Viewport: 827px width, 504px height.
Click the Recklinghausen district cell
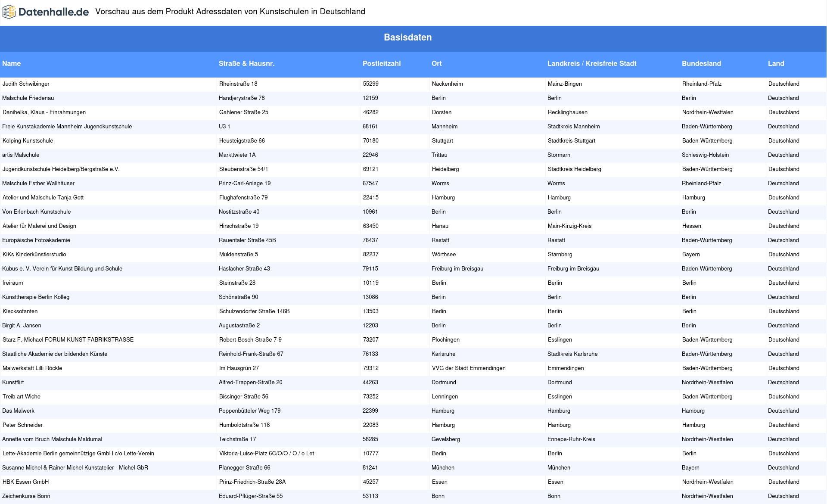(x=568, y=112)
